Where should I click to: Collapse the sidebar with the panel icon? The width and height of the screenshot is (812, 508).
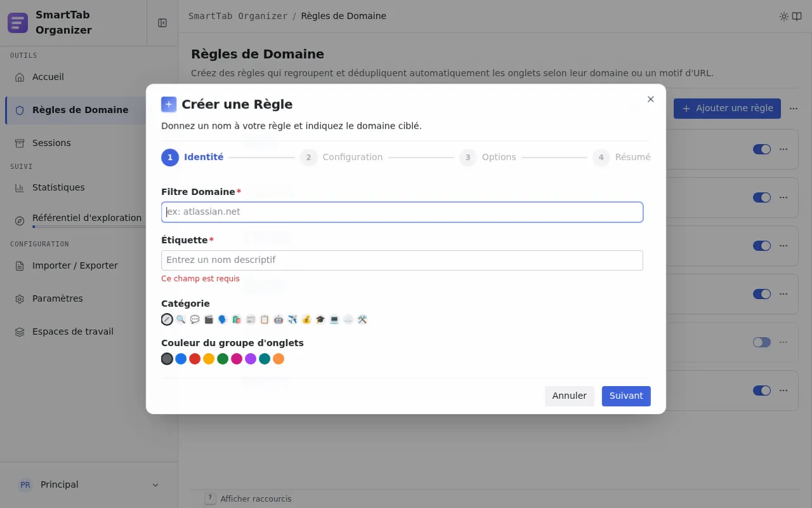coord(162,23)
